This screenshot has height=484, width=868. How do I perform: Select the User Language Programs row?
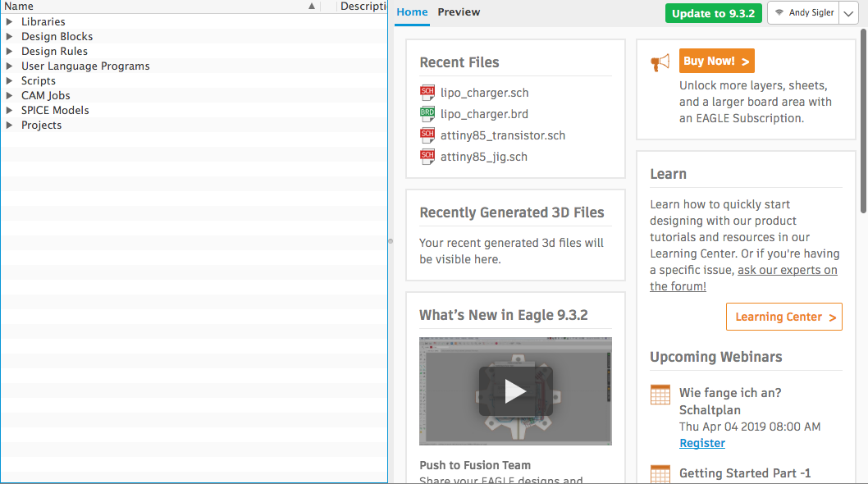194,66
